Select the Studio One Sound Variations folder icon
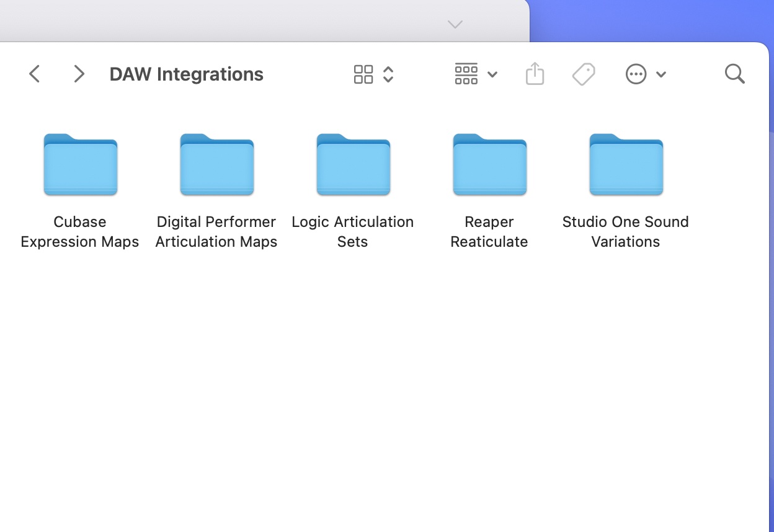Image resolution: width=774 pixels, height=532 pixels. pyautogui.click(x=626, y=164)
